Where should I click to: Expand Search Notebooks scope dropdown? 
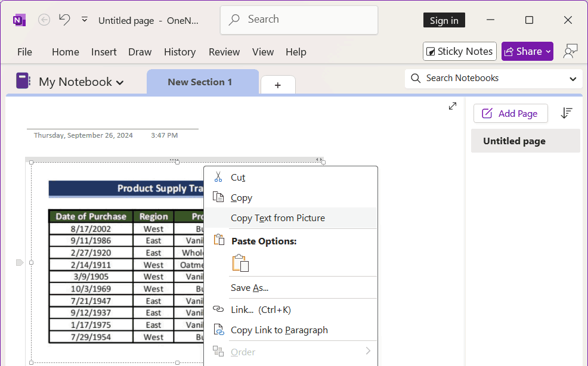[572, 79]
